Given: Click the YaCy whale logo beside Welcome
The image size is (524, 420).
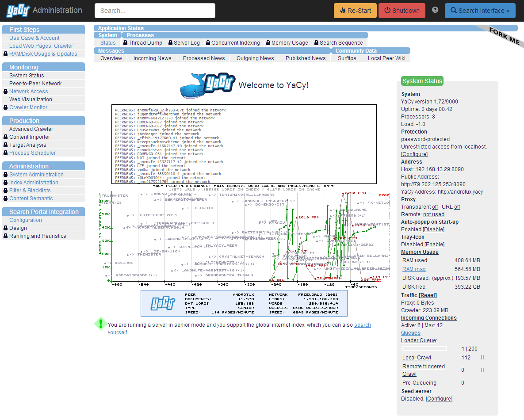Looking at the screenshot, I should [207, 85].
